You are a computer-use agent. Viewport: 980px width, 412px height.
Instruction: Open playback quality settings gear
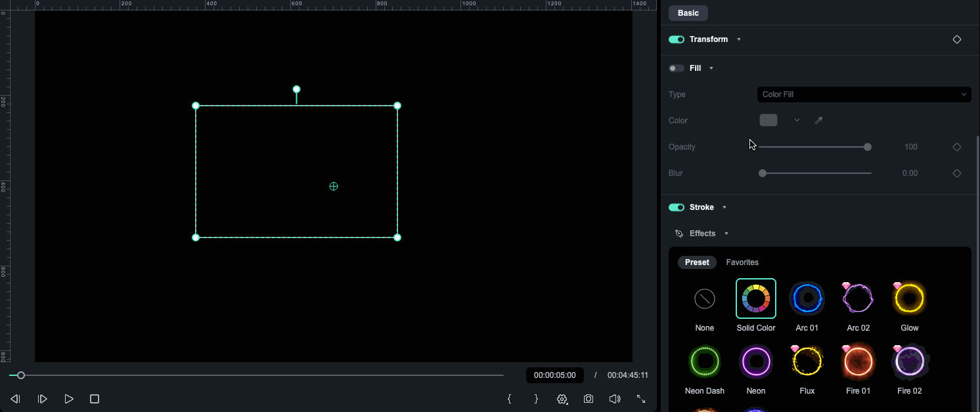click(x=562, y=398)
